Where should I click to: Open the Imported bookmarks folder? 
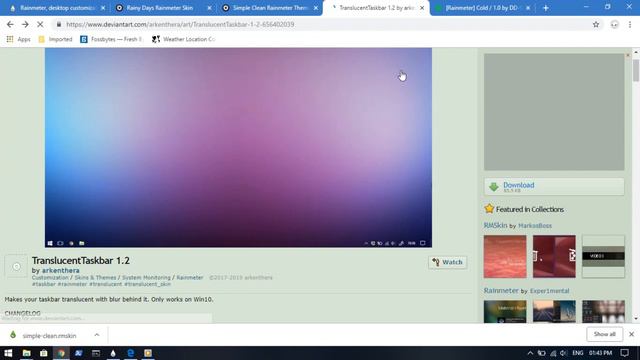(x=56, y=39)
